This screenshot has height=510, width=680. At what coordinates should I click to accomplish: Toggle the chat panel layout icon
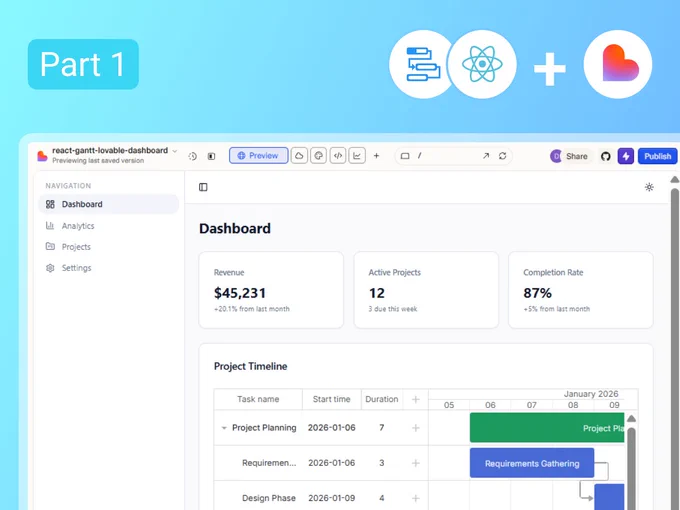point(211,156)
